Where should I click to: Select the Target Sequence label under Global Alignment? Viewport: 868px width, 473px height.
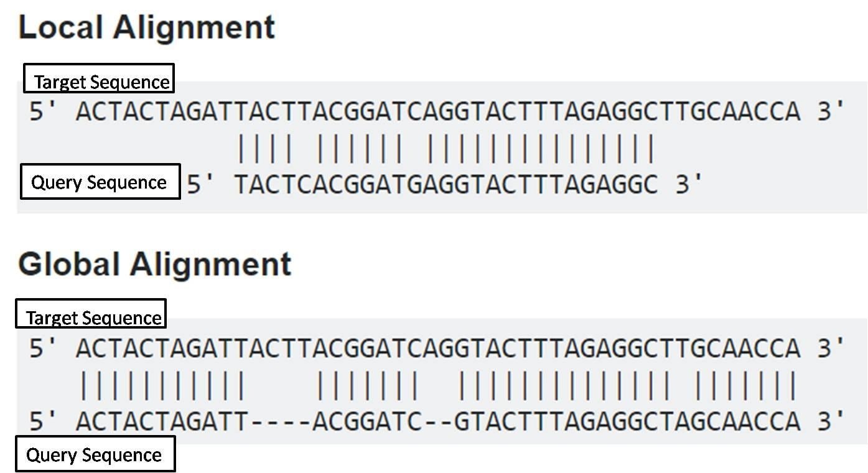[91, 314]
